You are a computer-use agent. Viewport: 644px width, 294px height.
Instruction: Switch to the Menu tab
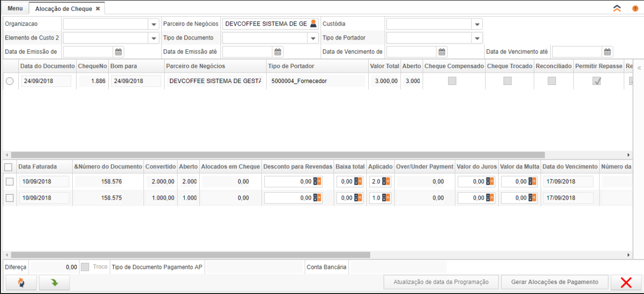pyautogui.click(x=15, y=8)
